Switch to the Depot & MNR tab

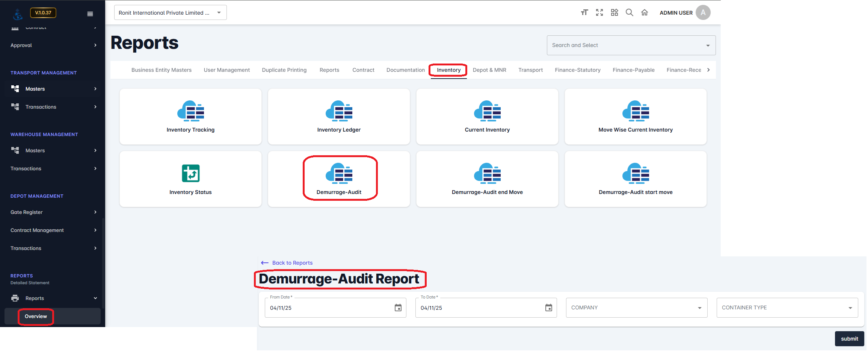(x=489, y=70)
